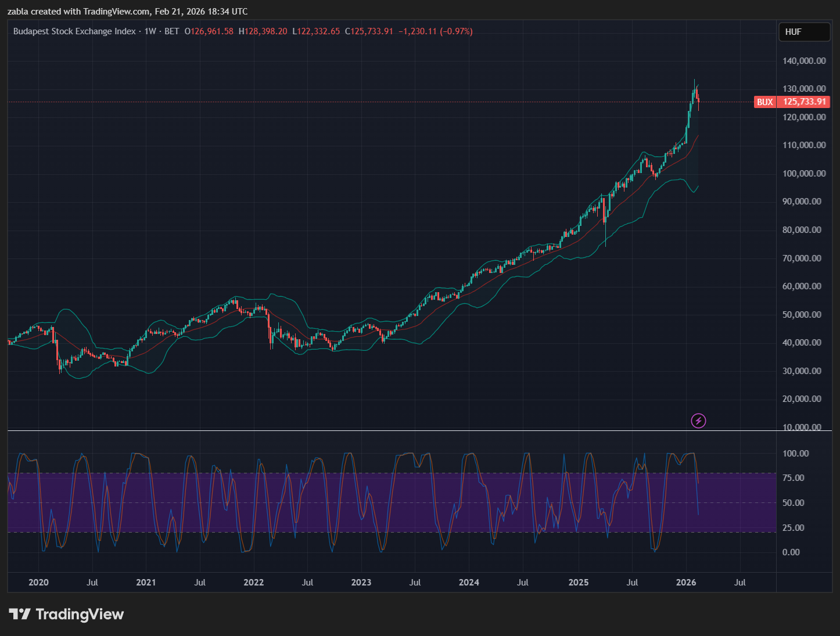Click the −1,230.11 (−0.97%) change value
The image size is (840, 636).
pyautogui.click(x=435, y=31)
